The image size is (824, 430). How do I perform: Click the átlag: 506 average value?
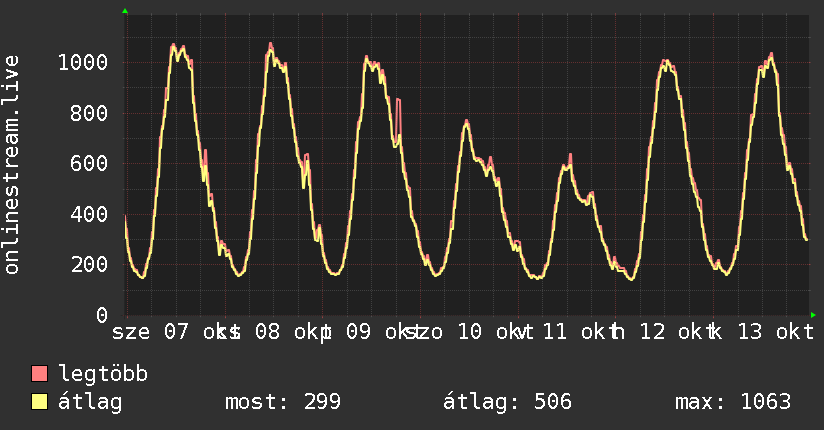pyautogui.click(x=507, y=402)
